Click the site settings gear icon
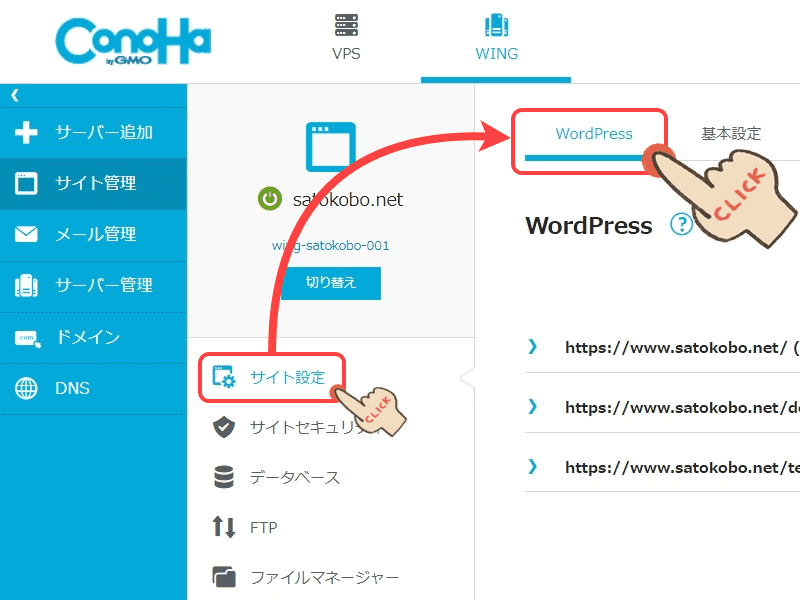This screenshot has width=800, height=600. click(224, 378)
